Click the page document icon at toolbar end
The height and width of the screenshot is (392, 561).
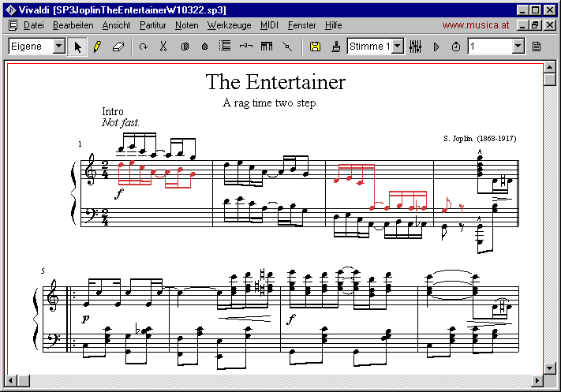click(x=537, y=47)
